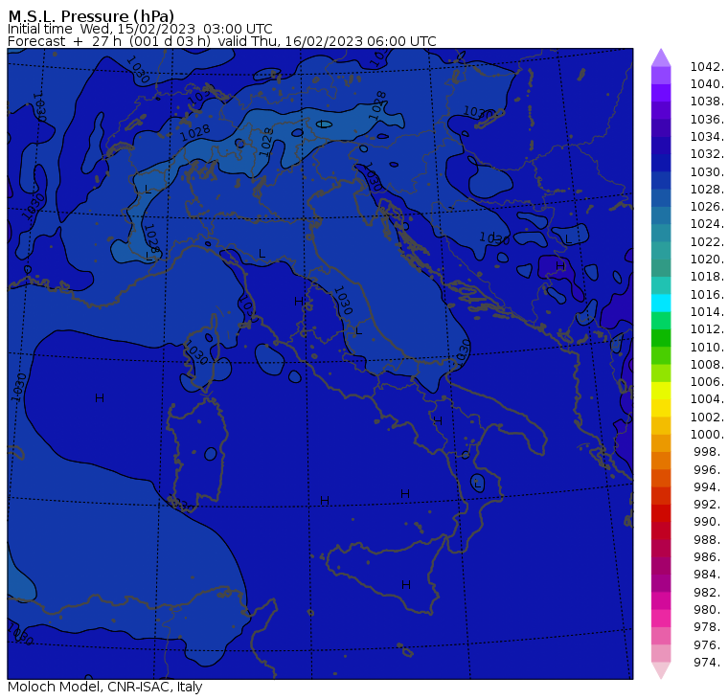The width and height of the screenshot is (728, 700).
Task: Click the 1018 legend label
Action: tap(707, 276)
